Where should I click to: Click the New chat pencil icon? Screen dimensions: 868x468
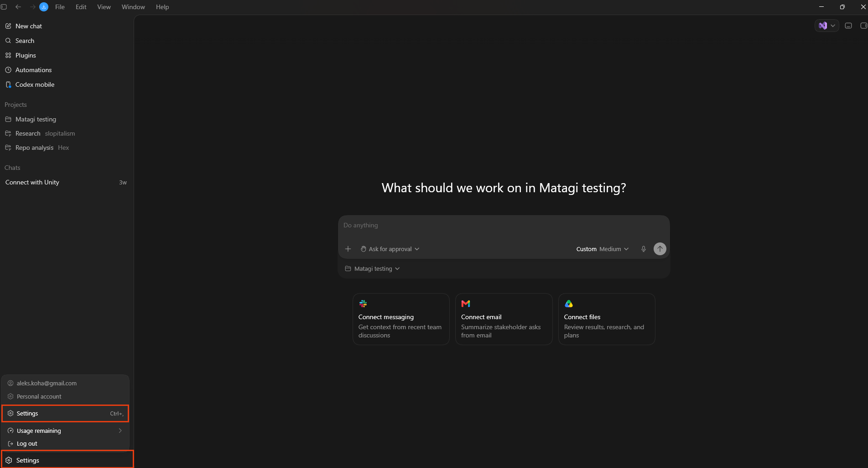tap(8, 26)
